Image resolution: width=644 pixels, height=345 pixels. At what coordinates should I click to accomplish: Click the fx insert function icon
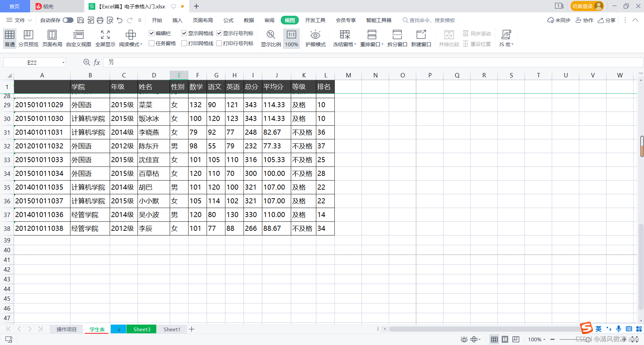pos(97,62)
